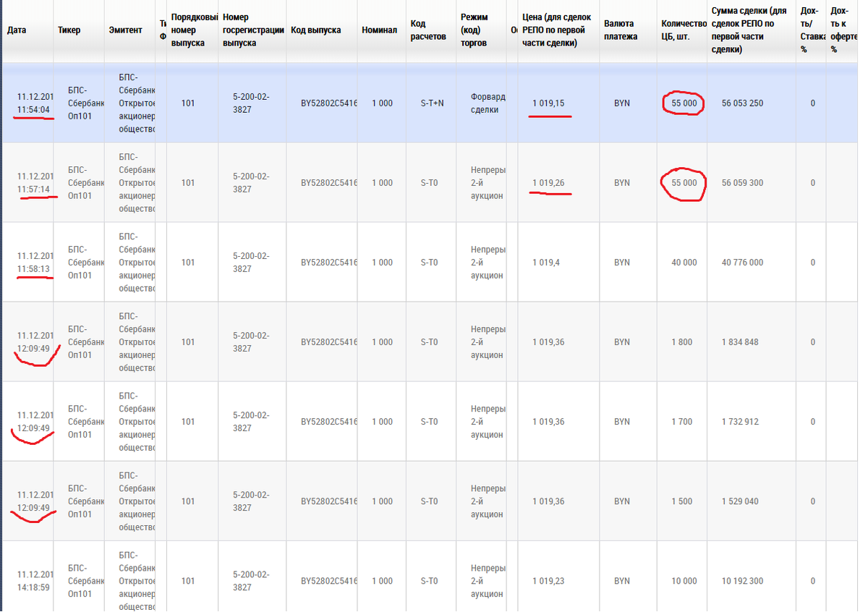
Task: Click the Код выпуска column header
Action: click(x=315, y=30)
